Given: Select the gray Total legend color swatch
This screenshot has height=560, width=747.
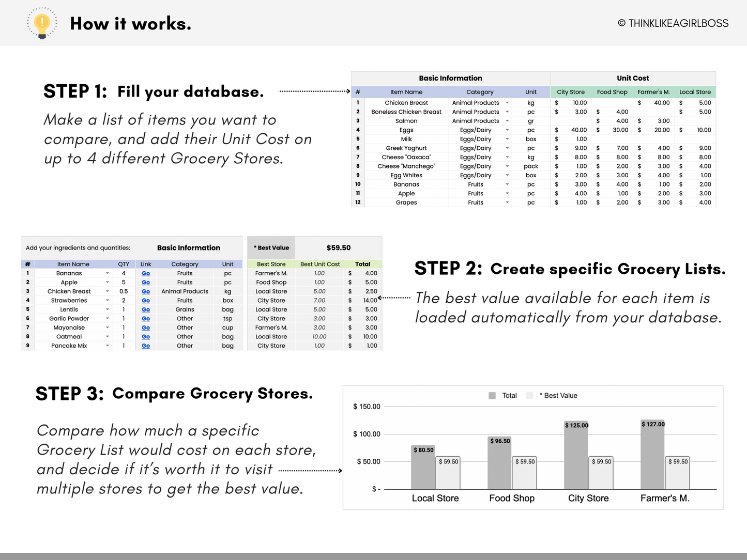Looking at the screenshot, I should click(491, 395).
